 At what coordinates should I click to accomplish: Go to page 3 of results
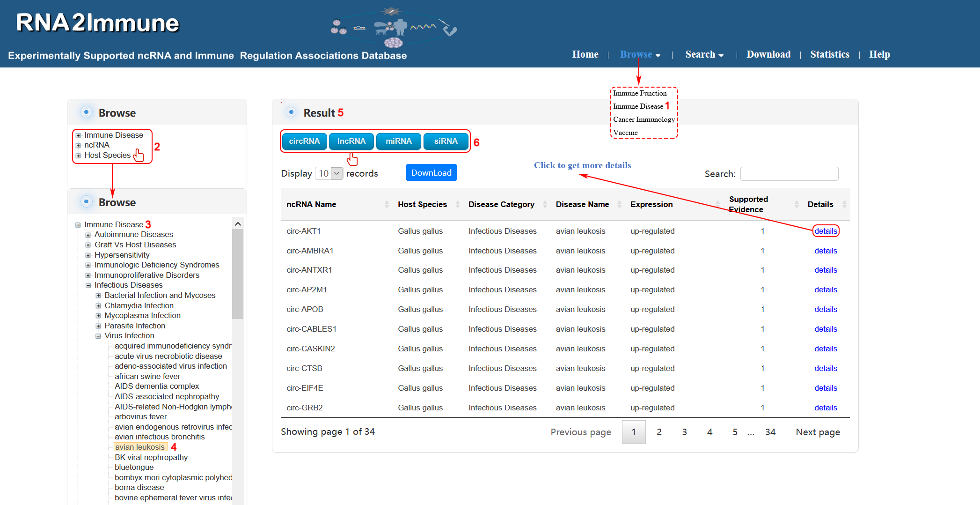pos(684,432)
